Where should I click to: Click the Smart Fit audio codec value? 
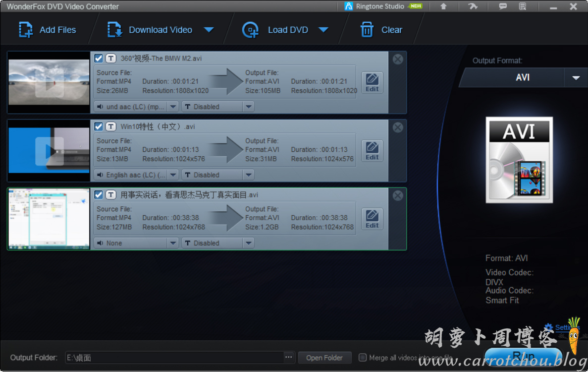click(x=502, y=300)
